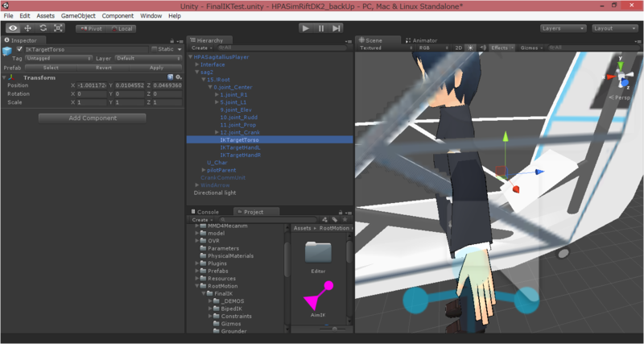This screenshot has height=344, width=644.
Task: Expand the Interface hierarchy item
Action: point(197,64)
